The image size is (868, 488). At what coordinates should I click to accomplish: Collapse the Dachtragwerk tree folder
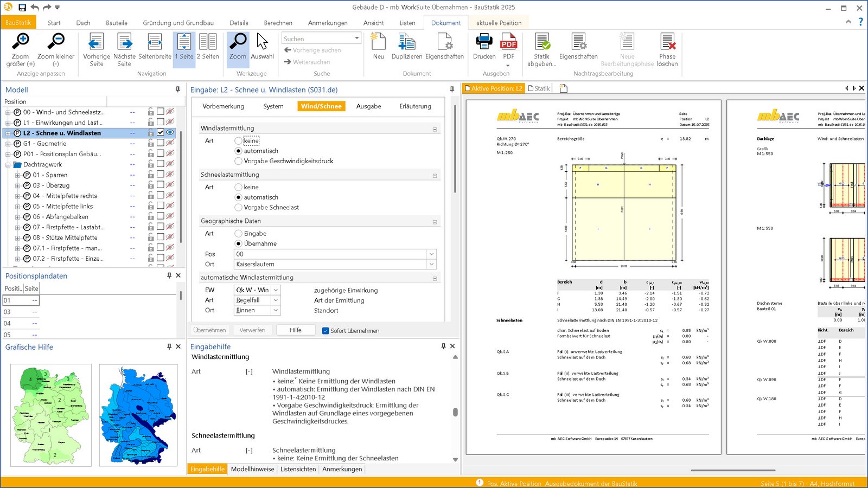8,165
